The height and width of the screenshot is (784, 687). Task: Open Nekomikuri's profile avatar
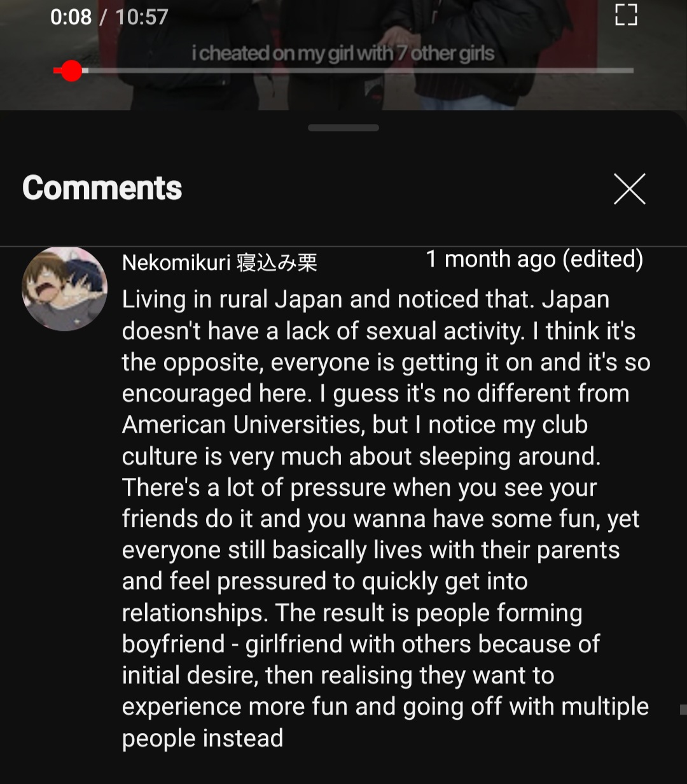point(65,288)
